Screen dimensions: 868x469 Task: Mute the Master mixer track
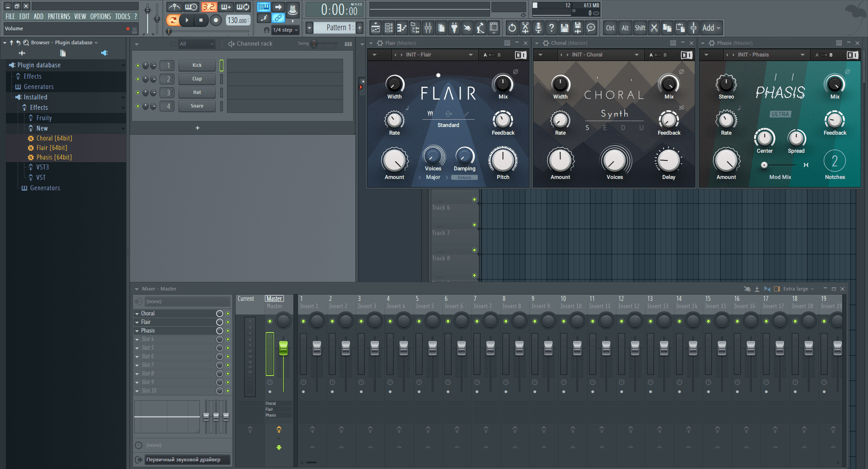(270, 321)
